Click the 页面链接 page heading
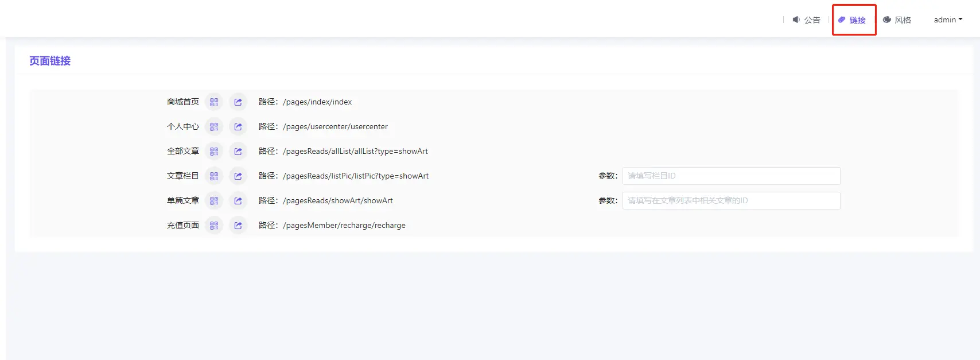Screen dimensions: 980x360 50,61
